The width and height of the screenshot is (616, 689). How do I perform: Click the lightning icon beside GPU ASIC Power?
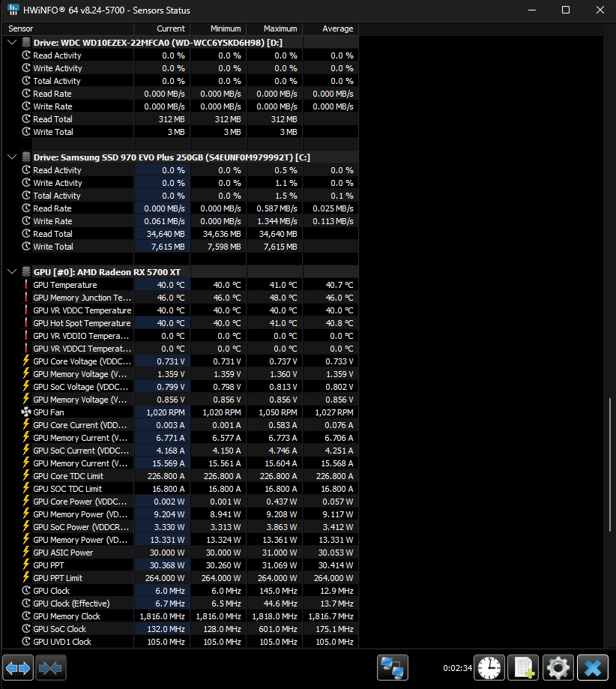(26, 553)
